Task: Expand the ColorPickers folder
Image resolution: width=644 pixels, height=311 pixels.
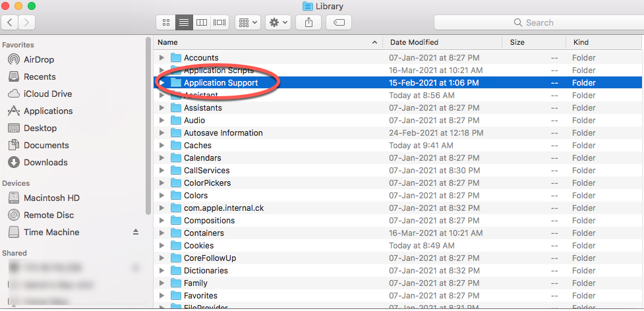Action: click(x=161, y=183)
